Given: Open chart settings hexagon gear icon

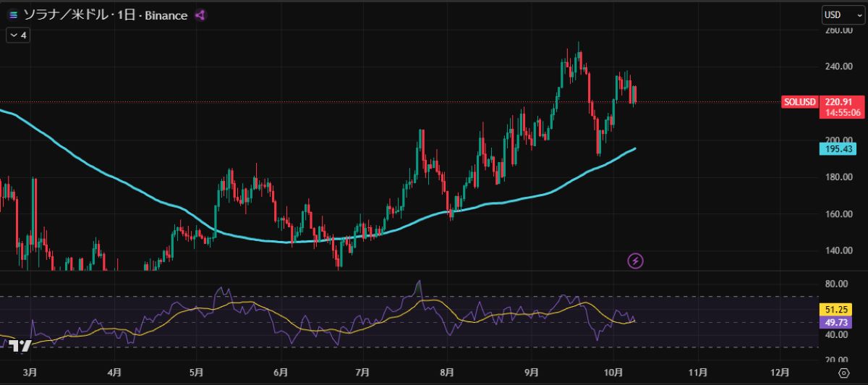Looking at the screenshot, I should (843, 372).
